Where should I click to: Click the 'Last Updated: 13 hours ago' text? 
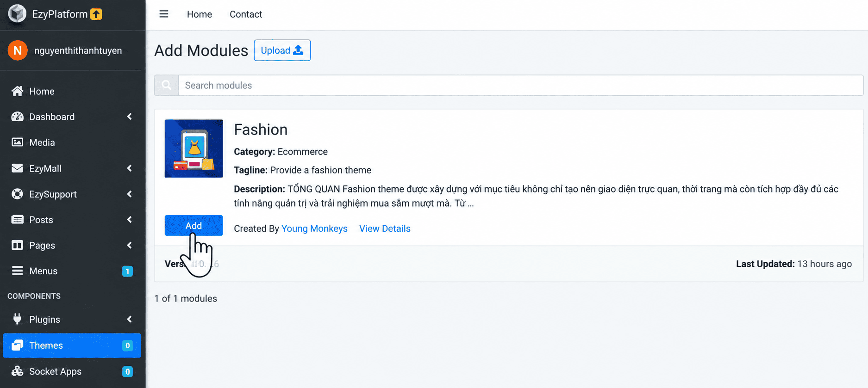[x=794, y=264]
